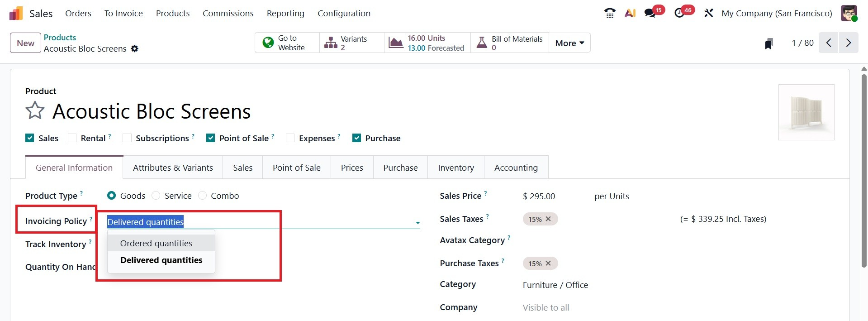868x321 pixels.
Task: Open the Reporting menu
Action: (x=285, y=13)
